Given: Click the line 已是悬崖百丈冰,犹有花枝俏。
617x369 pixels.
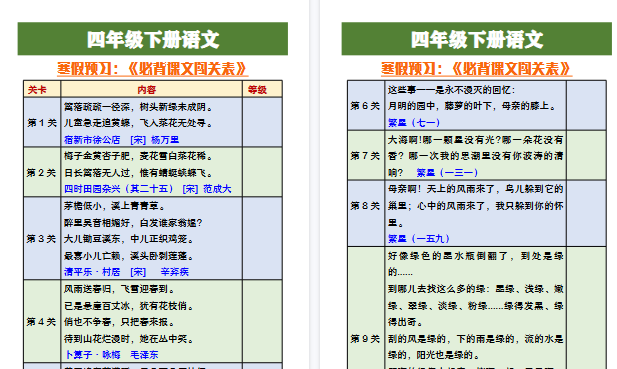Looking at the screenshot, I should (129, 306).
